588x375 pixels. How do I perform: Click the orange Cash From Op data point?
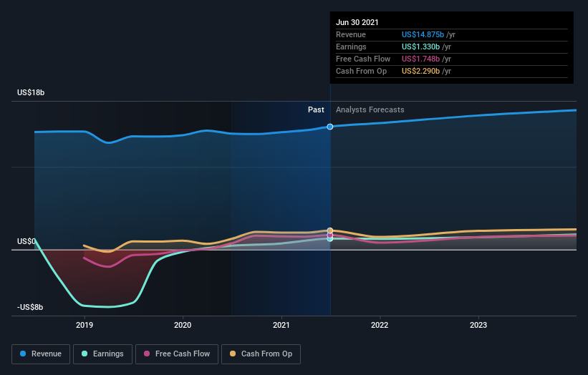tap(330, 230)
